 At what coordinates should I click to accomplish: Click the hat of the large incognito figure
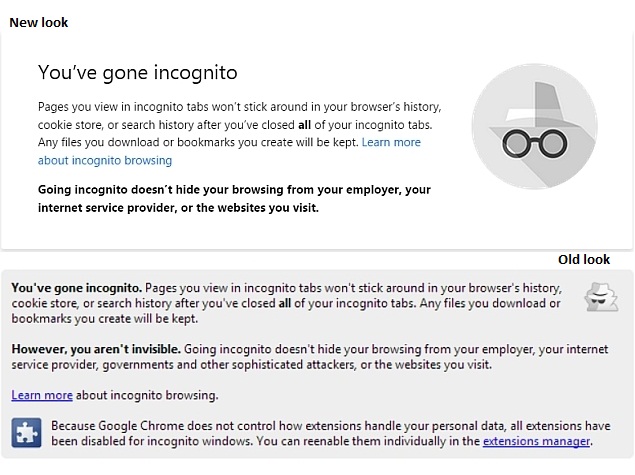[x=535, y=107]
